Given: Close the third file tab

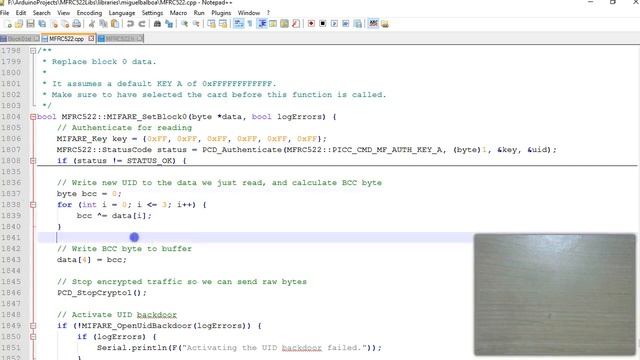Looking at the screenshot, I should tap(140, 38).
